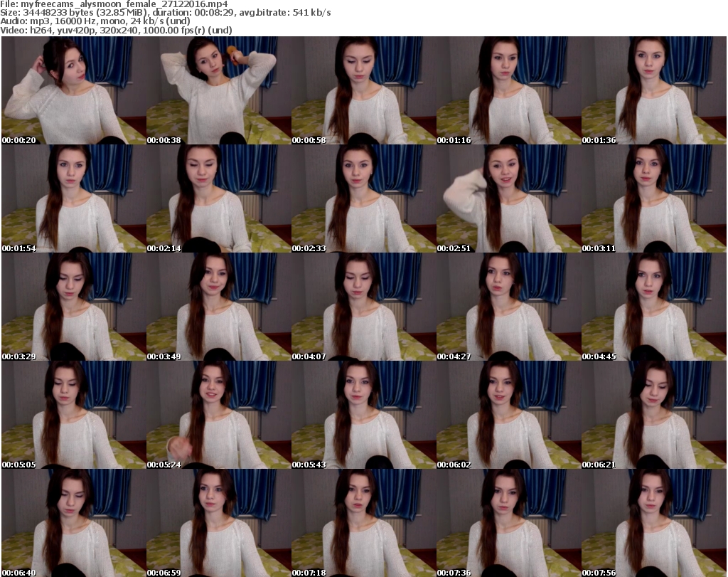Click the Video h264 info line
This screenshot has width=728, height=577.
116,30
